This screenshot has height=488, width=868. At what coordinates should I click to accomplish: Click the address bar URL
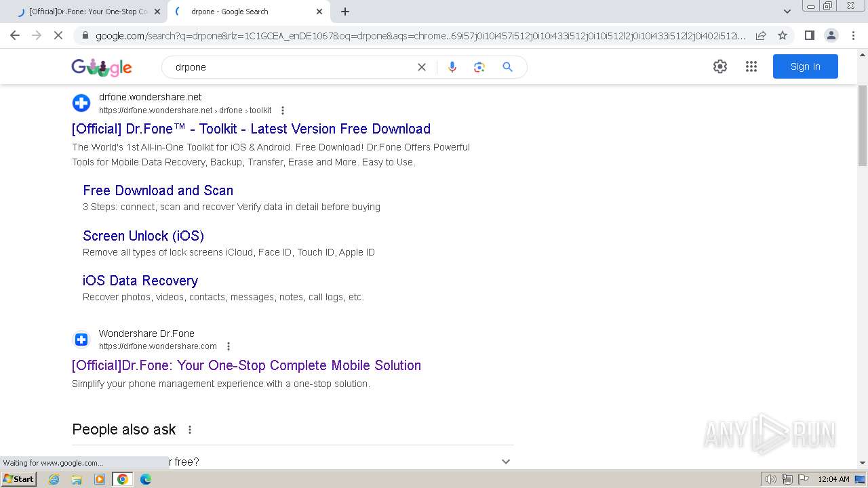pos(420,35)
